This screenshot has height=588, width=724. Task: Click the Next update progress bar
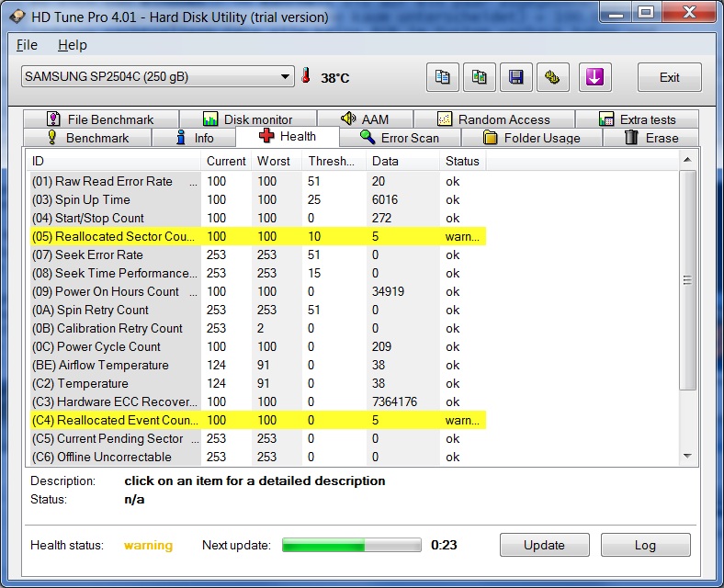pos(352,545)
